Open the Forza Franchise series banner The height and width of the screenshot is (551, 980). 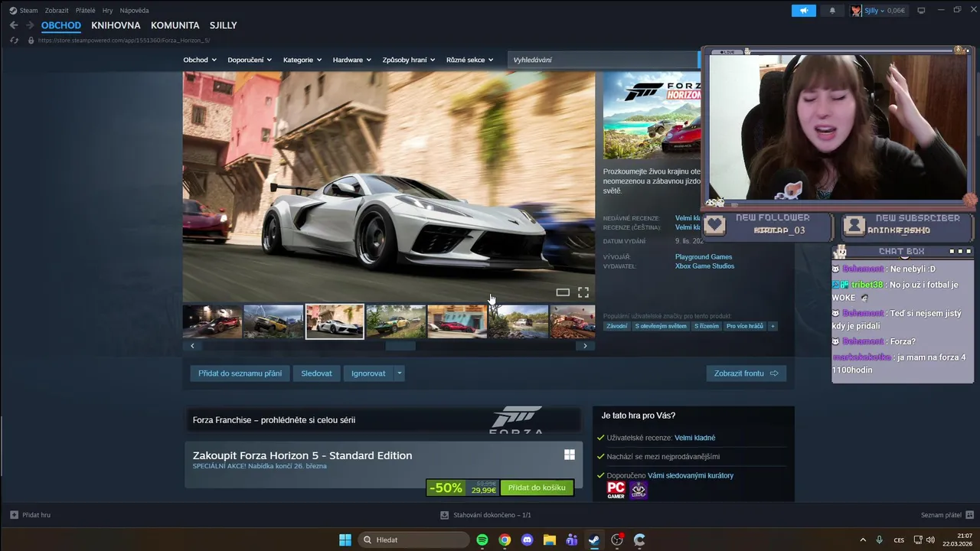[383, 419]
